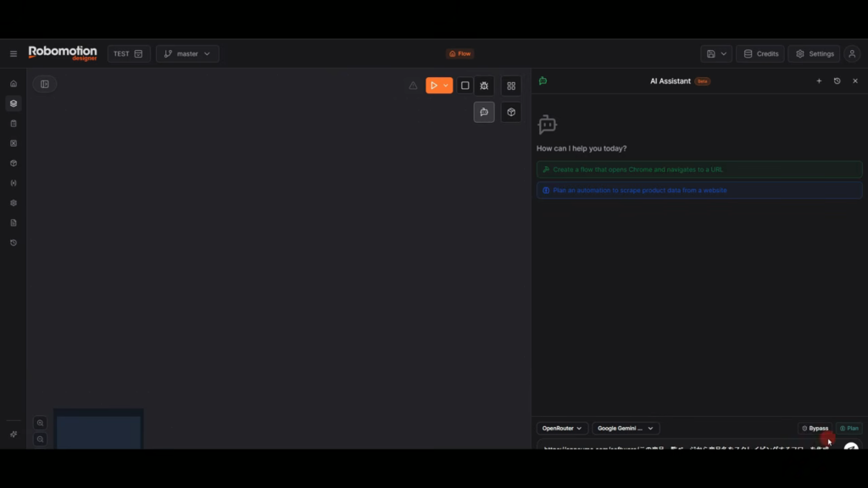Choose the Chrome flow suggestion prompt

pos(698,169)
